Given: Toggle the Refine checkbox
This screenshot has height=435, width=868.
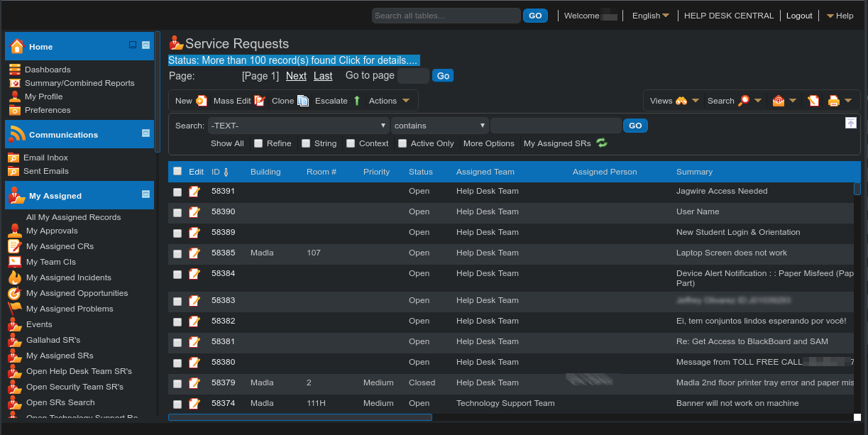Looking at the screenshot, I should 258,143.
